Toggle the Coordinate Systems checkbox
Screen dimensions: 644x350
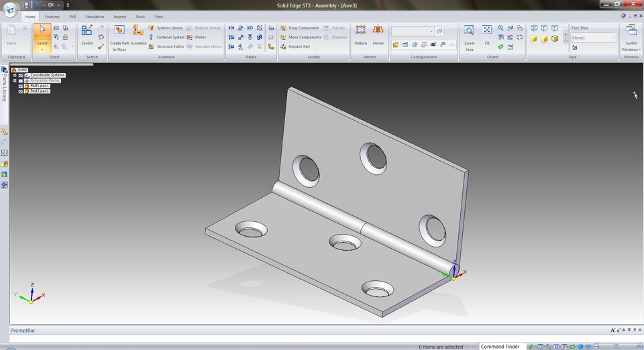coord(21,76)
